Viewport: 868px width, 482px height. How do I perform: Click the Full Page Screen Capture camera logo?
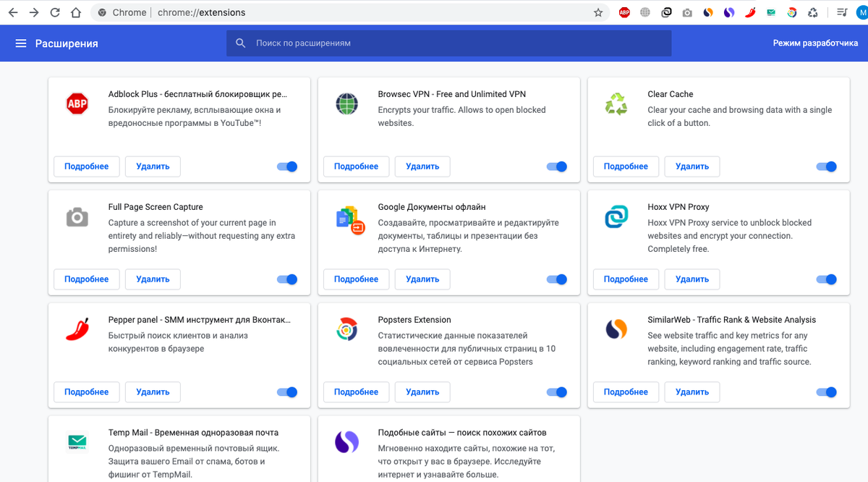coord(77,217)
